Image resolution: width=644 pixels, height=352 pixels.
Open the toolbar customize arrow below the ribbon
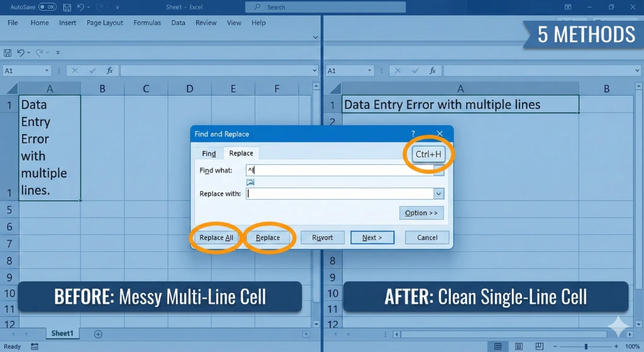(x=58, y=53)
